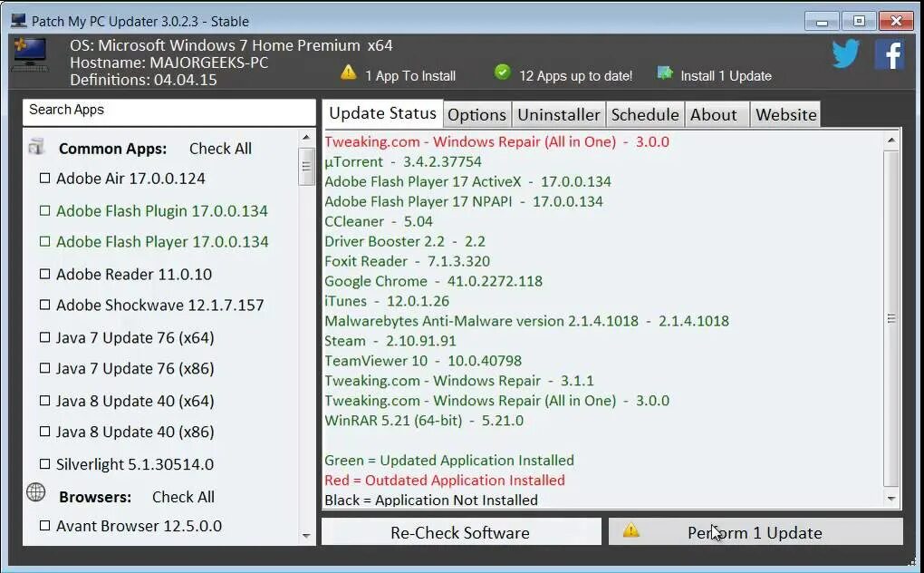Click the 1 App To Install label
This screenshot has width=924, height=573.
410,76
